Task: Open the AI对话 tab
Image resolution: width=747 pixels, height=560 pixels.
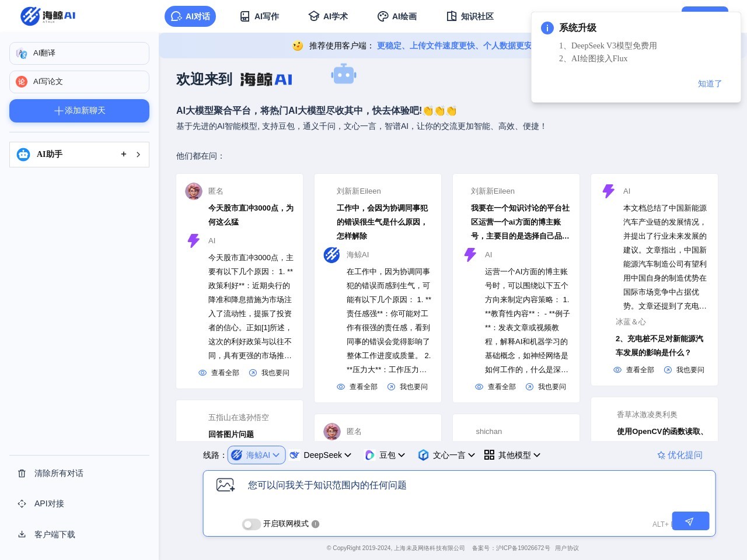Action: click(x=190, y=16)
